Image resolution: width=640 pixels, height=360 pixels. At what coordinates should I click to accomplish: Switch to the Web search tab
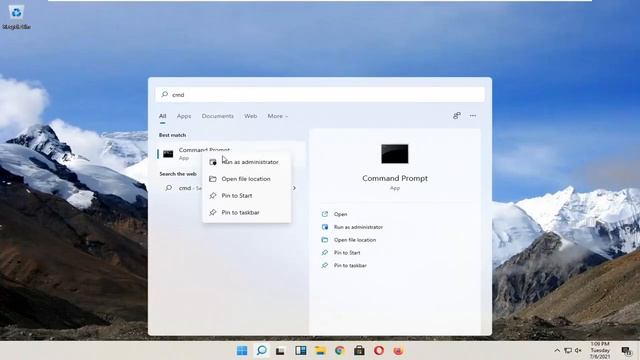(x=251, y=116)
